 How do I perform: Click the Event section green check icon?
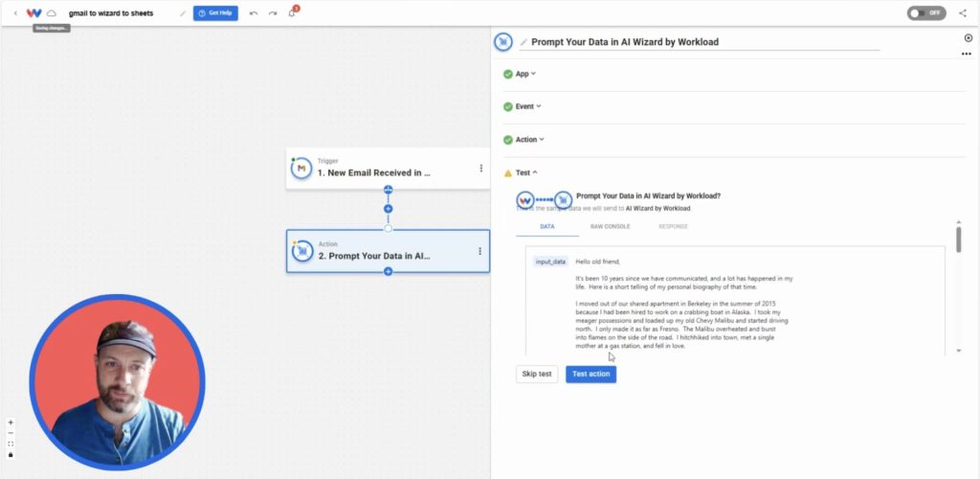point(507,107)
